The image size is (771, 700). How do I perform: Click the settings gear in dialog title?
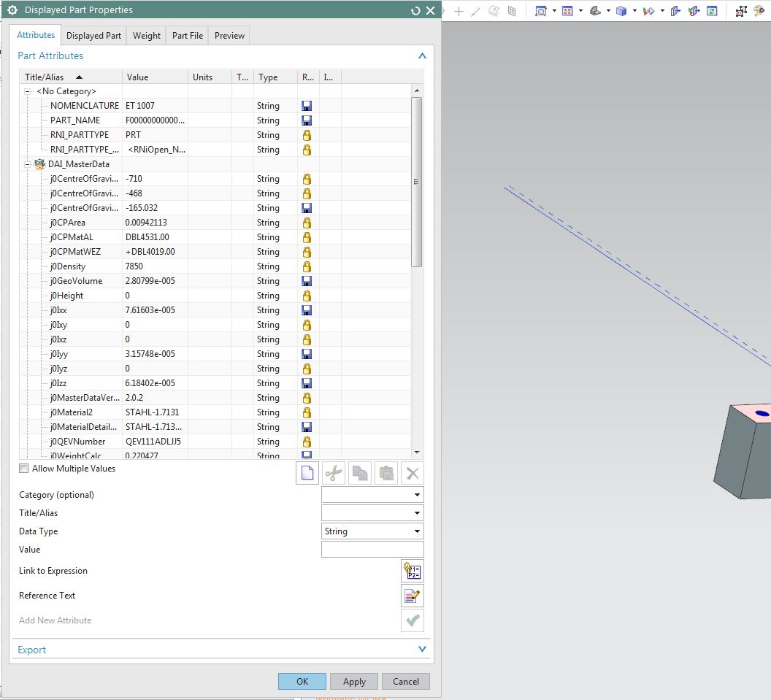(12, 9)
